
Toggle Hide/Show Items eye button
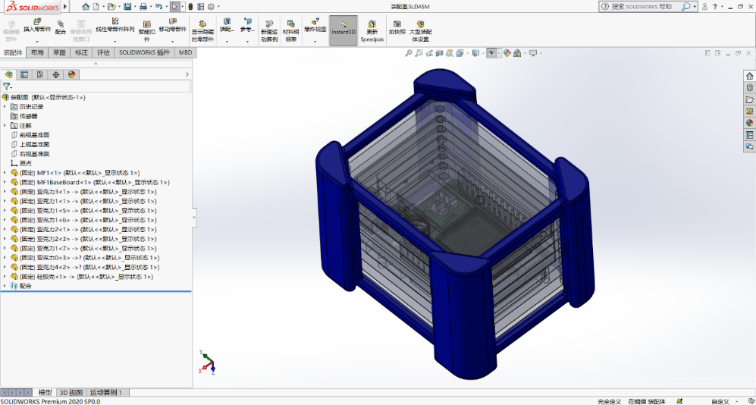pyautogui.click(x=490, y=54)
